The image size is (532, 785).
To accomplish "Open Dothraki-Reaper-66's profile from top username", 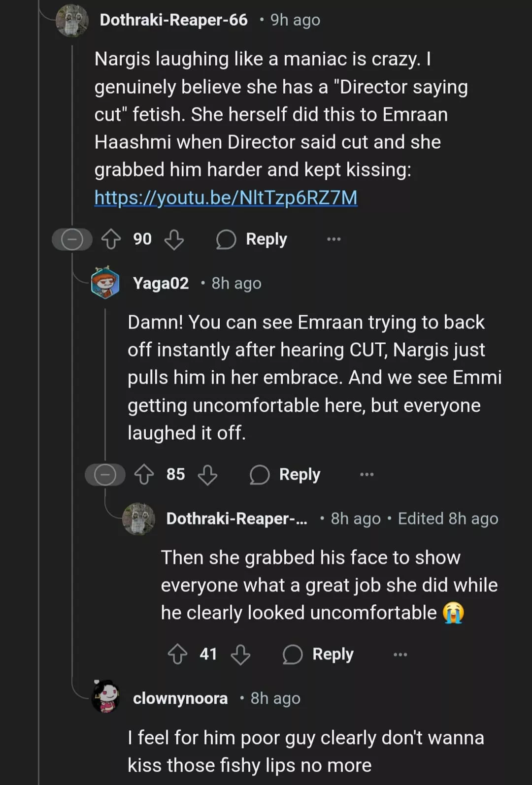I will click(x=173, y=20).
